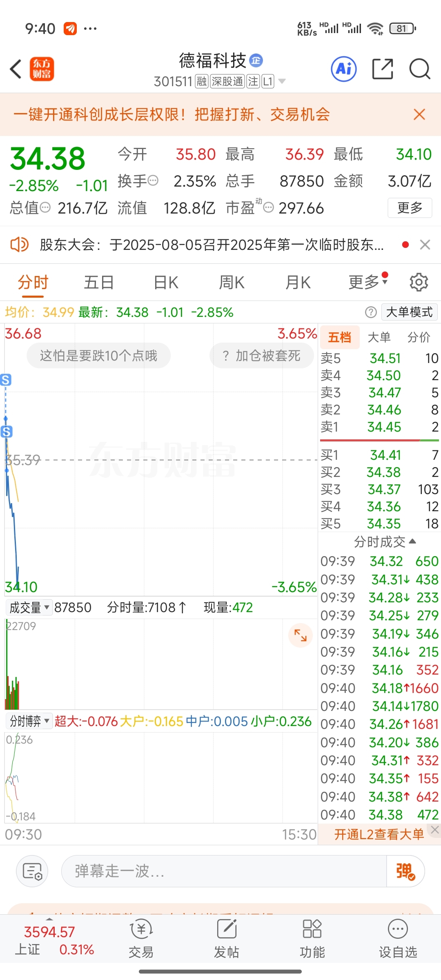
Task: Switch to 五日 chart tab
Action: point(99,282)
